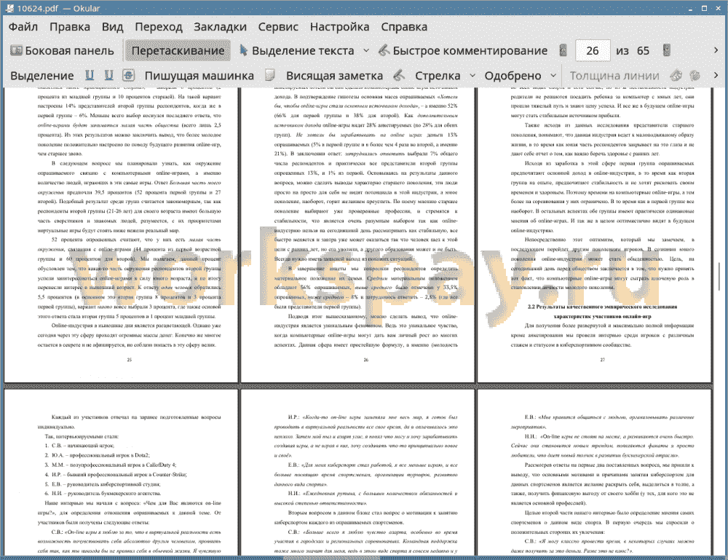Click the last icon on the annotation toolbar

coord(695,75)
